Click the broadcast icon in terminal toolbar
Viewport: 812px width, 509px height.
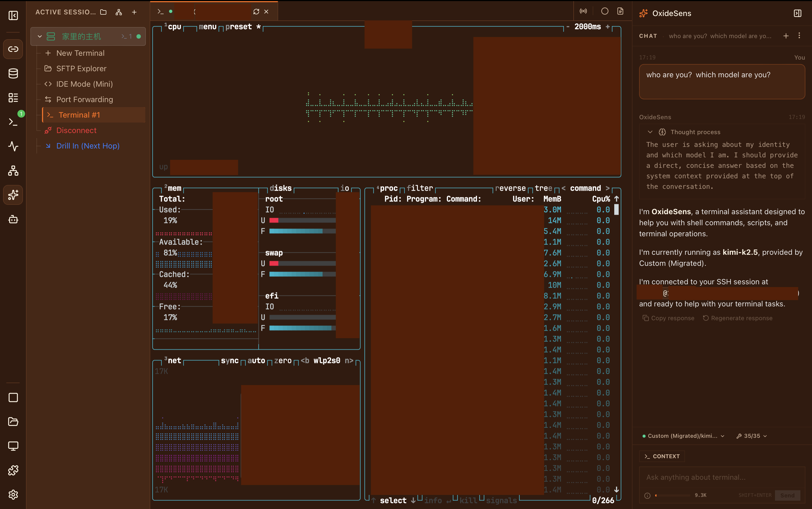[x=583, y=11]
